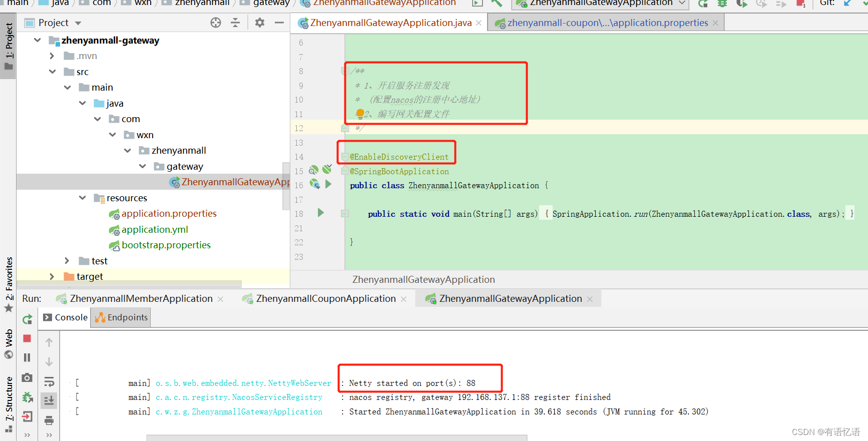Rerun ZhenyanmallGatewayApplication from top toolbar

[703, 4]
